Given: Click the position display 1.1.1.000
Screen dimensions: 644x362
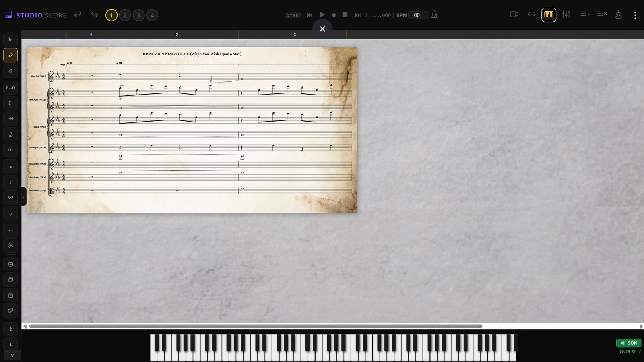Looking at the screenshot, I should 378,15.
